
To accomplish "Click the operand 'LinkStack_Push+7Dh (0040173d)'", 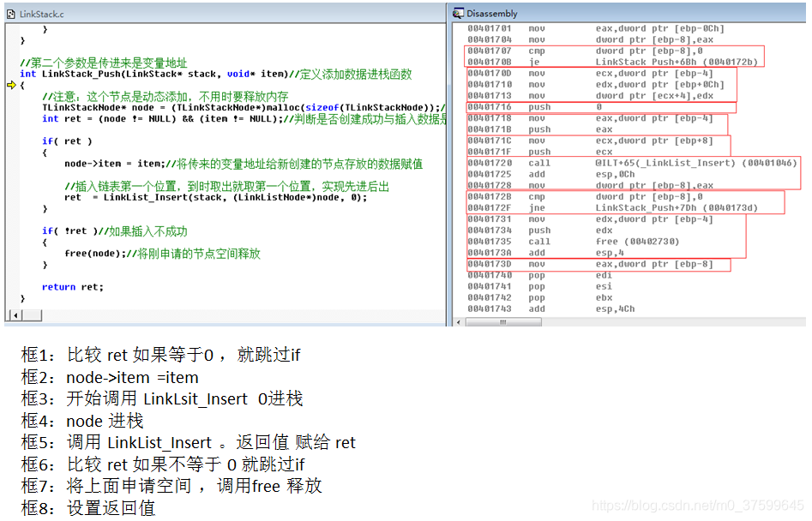I will click(x=677, y=208).
